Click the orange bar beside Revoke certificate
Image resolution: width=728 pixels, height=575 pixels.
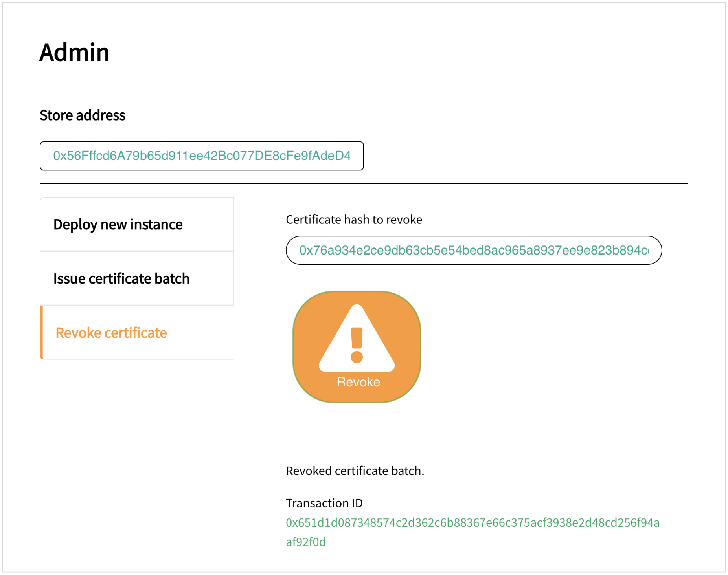pos(41,333)
